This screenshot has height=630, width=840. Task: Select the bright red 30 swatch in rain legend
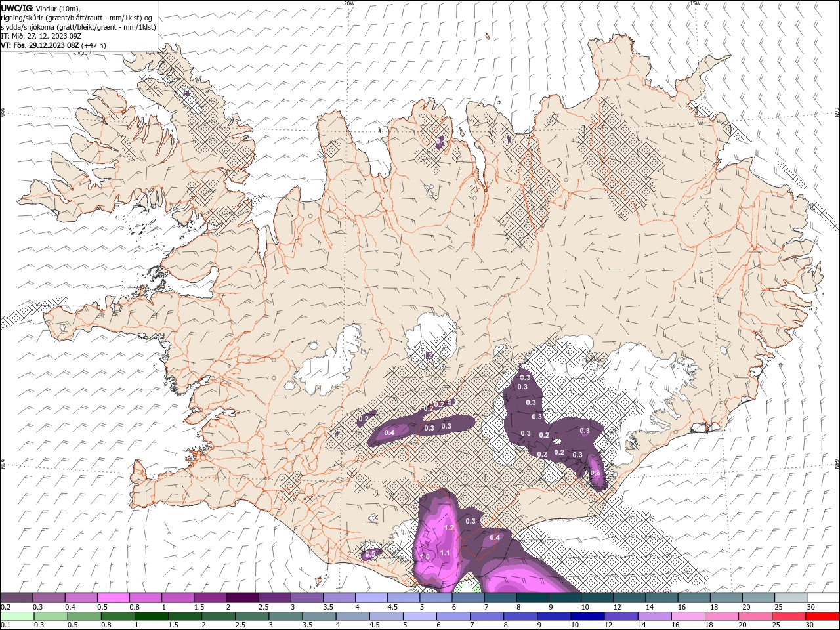(822, 616)
